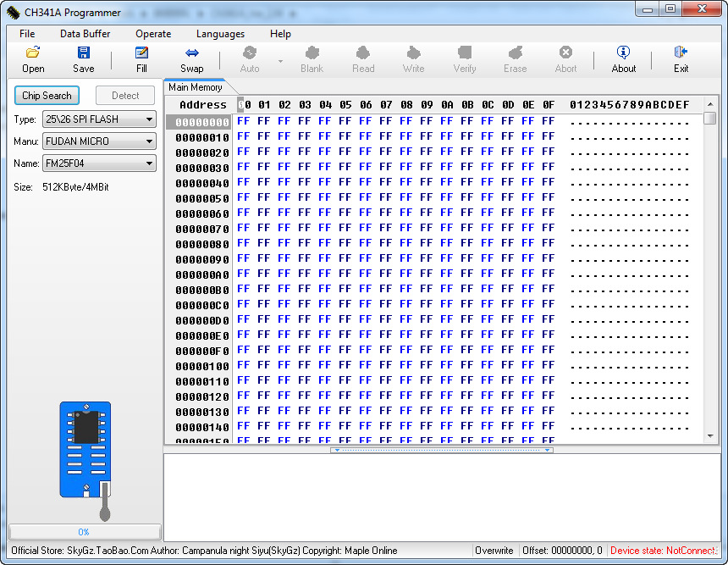The width and height of the screenshot is (728, 565).
Task: Open a file with the Open icon
Action: click(33, 59)
